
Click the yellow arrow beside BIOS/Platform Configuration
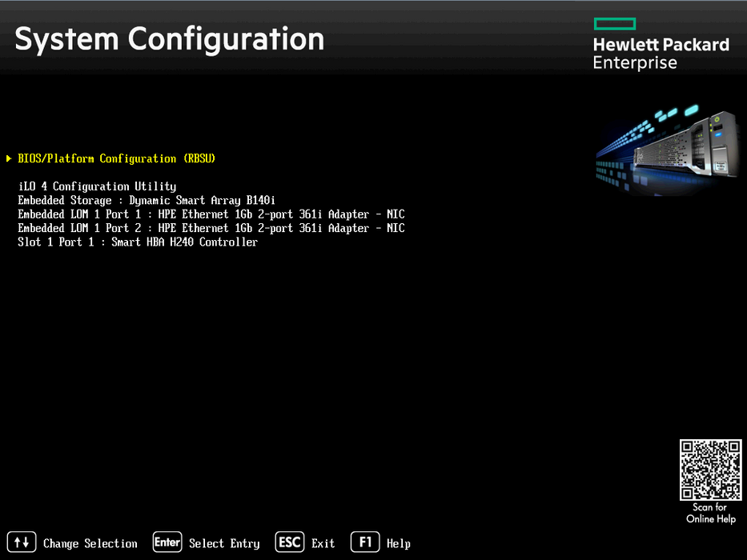pyautogui.click(x=9, y=158)
